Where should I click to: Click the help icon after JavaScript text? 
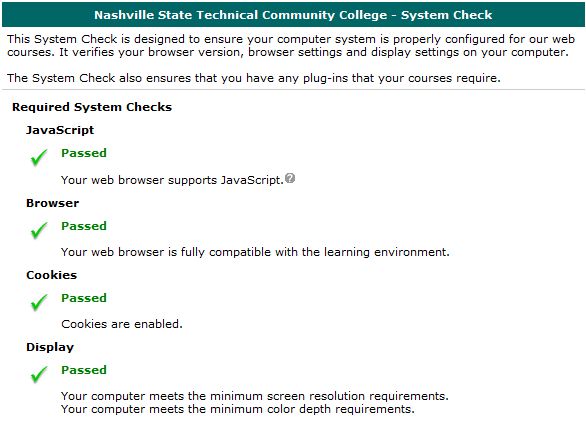click(x=290, y=178)
